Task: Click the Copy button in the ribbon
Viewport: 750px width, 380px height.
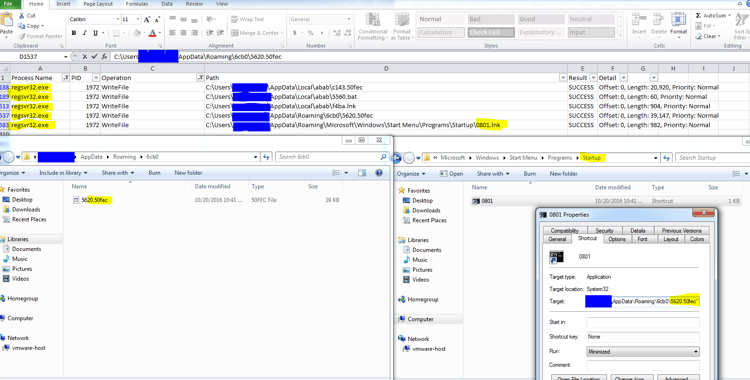Action: click(x=32, y=26)
